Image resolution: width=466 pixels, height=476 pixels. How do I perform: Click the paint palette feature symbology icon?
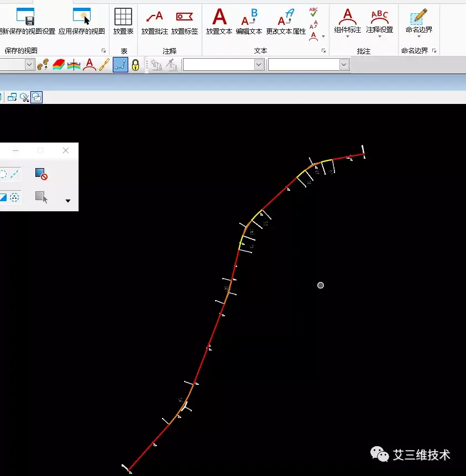(x=43, y=65)
